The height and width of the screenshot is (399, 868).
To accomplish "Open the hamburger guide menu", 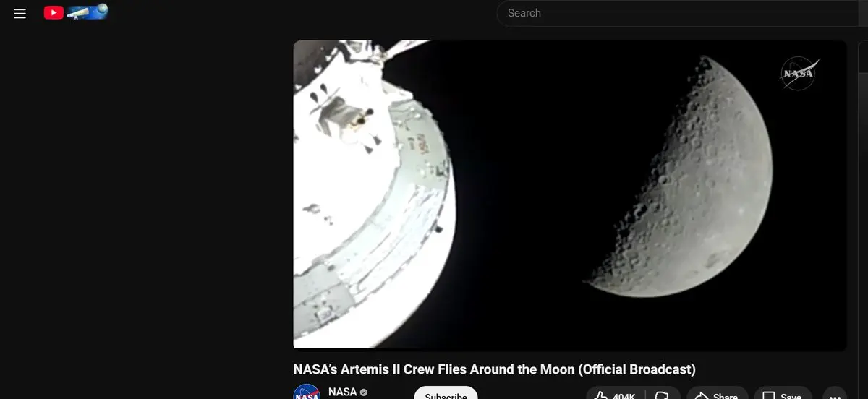I will click(x=20, y=13).
